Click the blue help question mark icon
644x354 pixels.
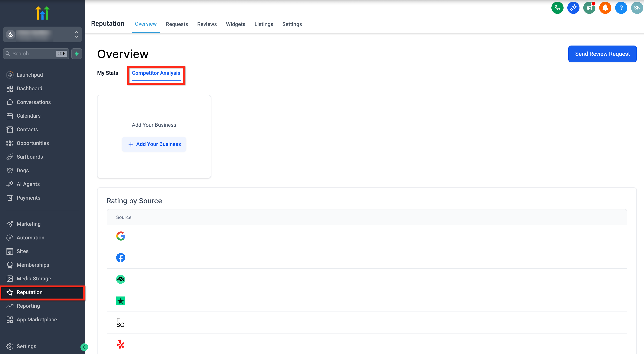pyautogui.click(x=621, y=8)
